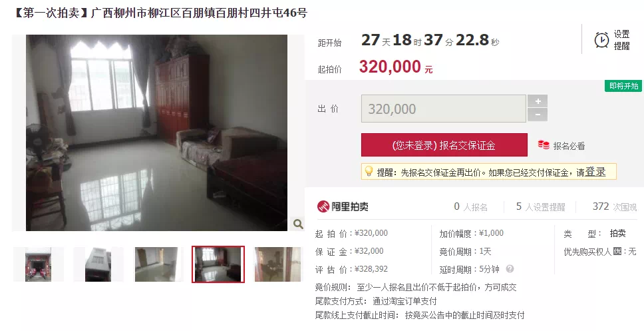Click the 报名交保证金 red button
This screenshot has height=331, width=644.
coord(444,145)
